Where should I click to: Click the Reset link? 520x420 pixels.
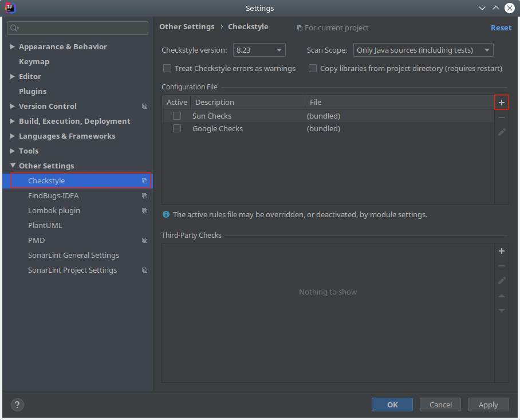point(501,28)
